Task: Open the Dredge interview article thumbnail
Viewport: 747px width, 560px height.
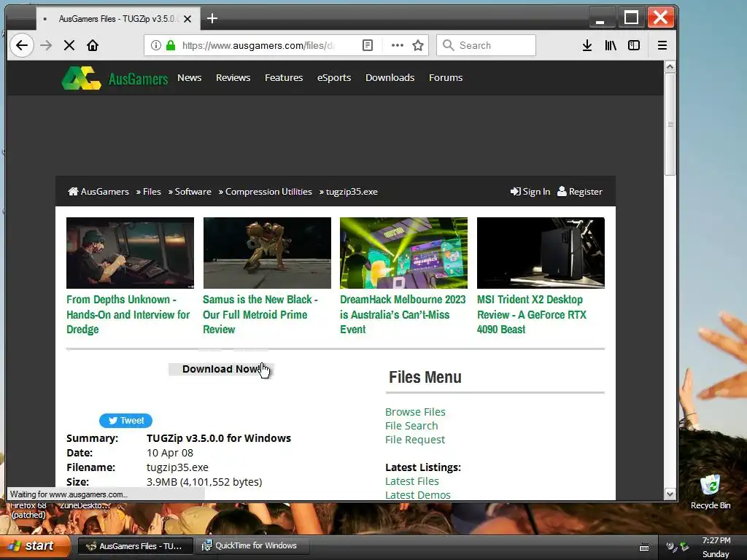Action: (130, 253)
